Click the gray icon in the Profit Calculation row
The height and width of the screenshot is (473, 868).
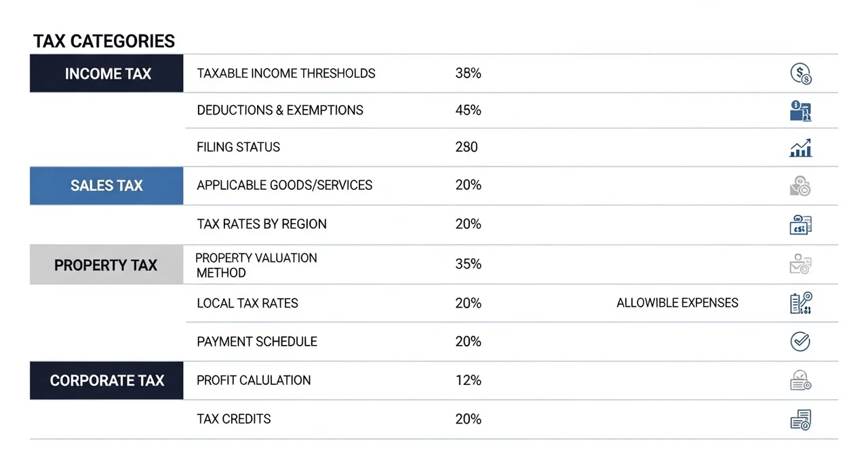coord(801,380)
